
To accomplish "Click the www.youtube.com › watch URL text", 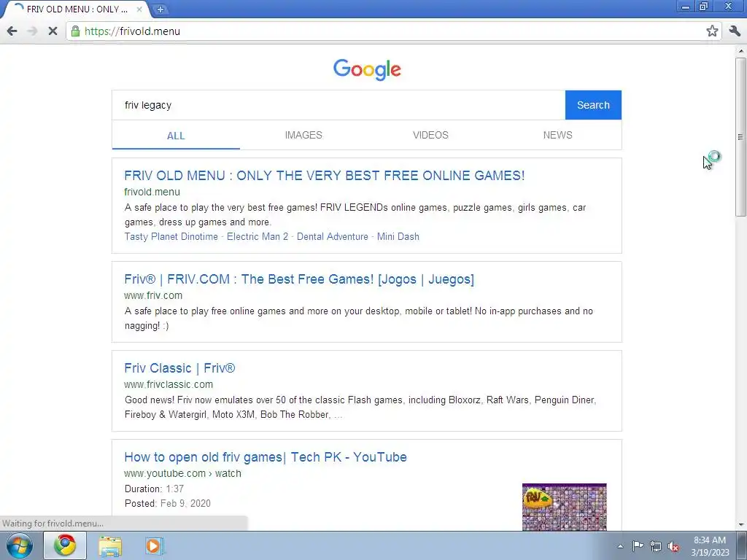I will click(182, 473).
